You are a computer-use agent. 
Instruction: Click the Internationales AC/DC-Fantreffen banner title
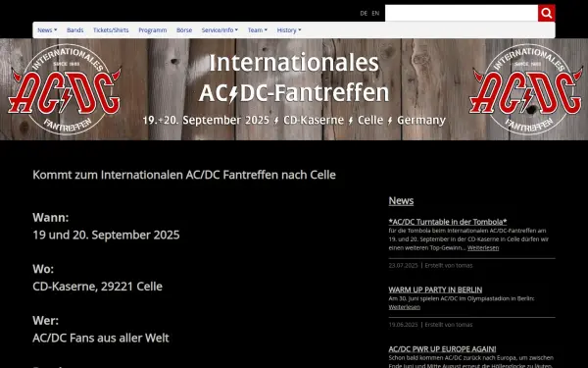tap(294, 79)
